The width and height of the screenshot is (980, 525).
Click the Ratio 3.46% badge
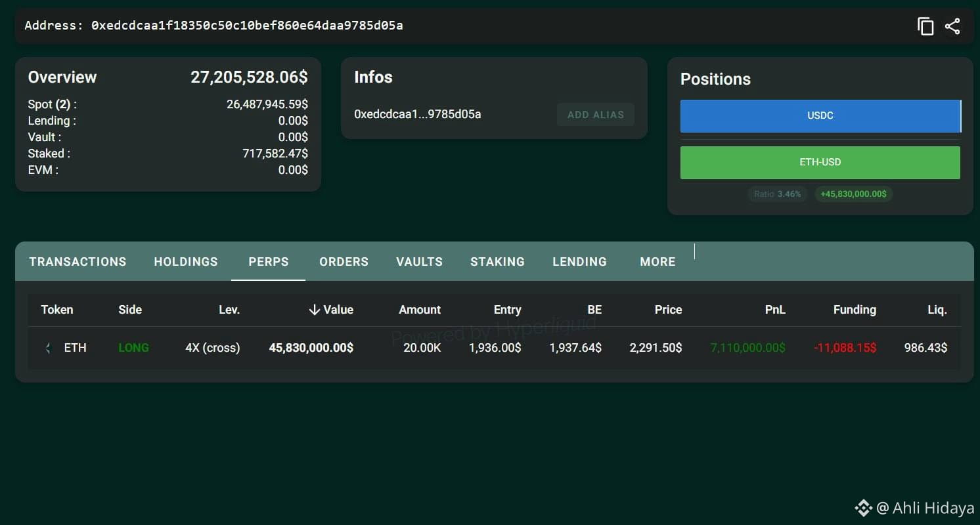point(778,194)
